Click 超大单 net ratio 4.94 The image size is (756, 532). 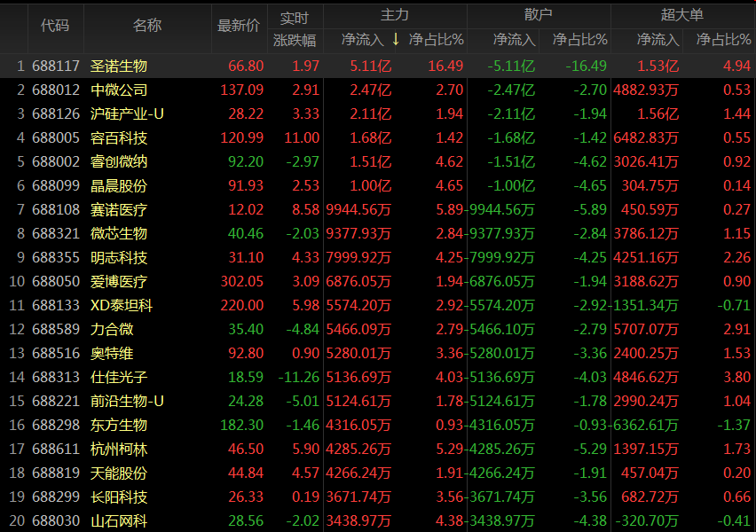pyautogui.click(x=736, y=66)
